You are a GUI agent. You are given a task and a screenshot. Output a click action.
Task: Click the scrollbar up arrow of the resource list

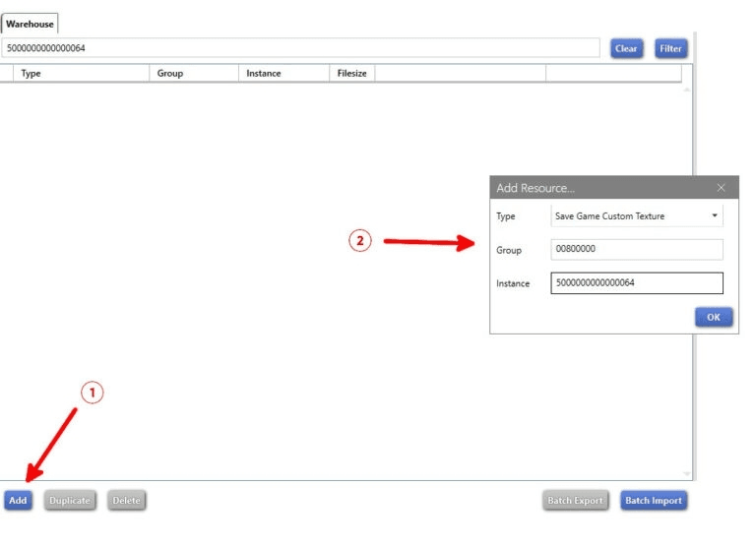click(x=687, y=90)
